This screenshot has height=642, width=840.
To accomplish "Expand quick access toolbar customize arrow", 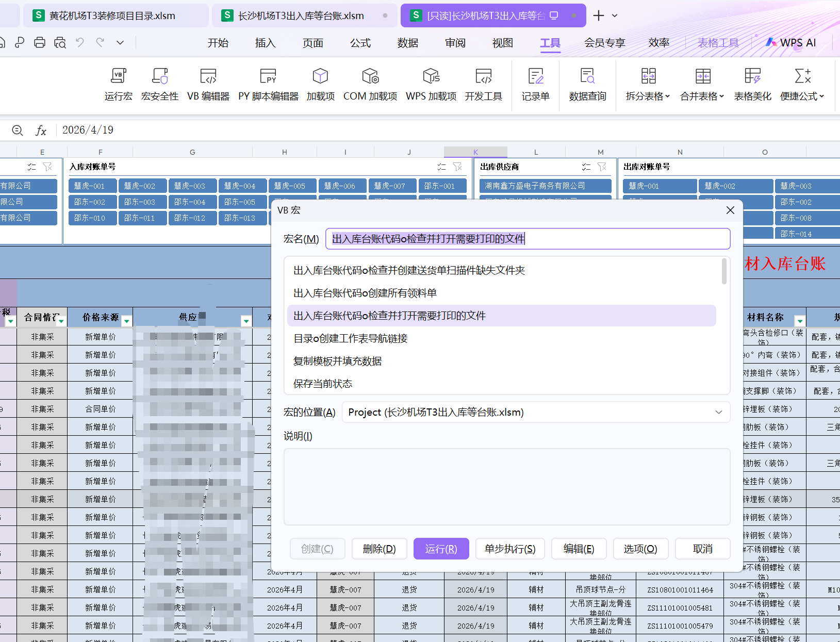I will [120, 43].
